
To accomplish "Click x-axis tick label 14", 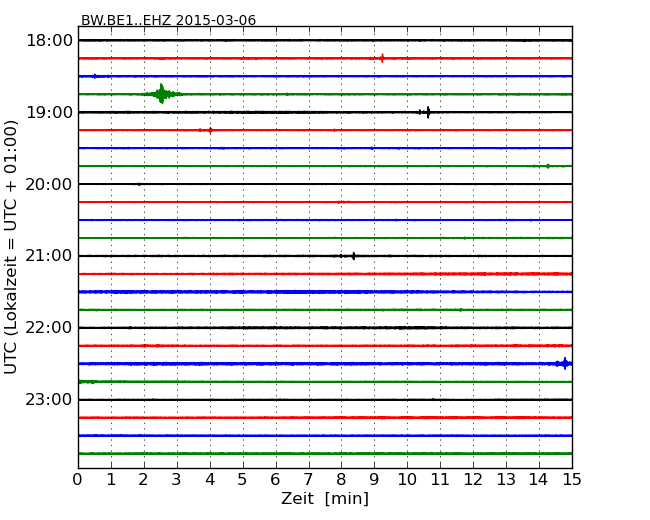I will click(538, 480).
